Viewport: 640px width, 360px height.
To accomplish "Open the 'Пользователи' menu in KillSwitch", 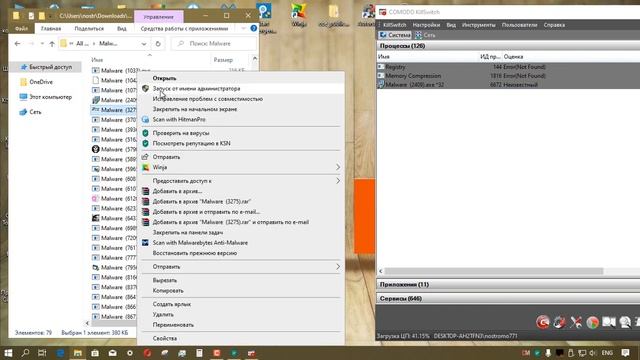I will [519, 25].
